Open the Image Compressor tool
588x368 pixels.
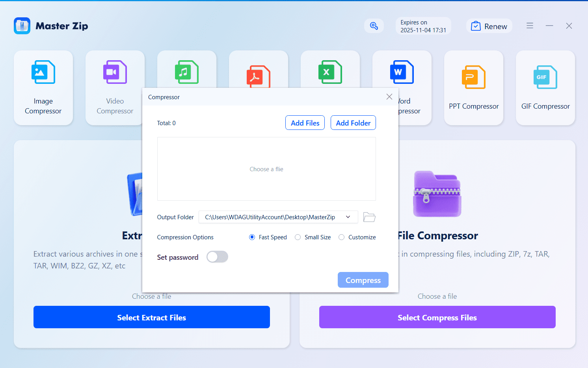[x=43, y=88]
